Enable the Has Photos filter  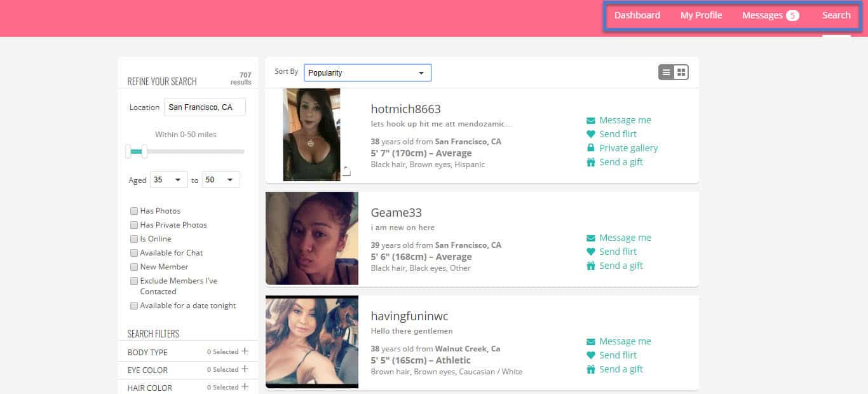134,211
